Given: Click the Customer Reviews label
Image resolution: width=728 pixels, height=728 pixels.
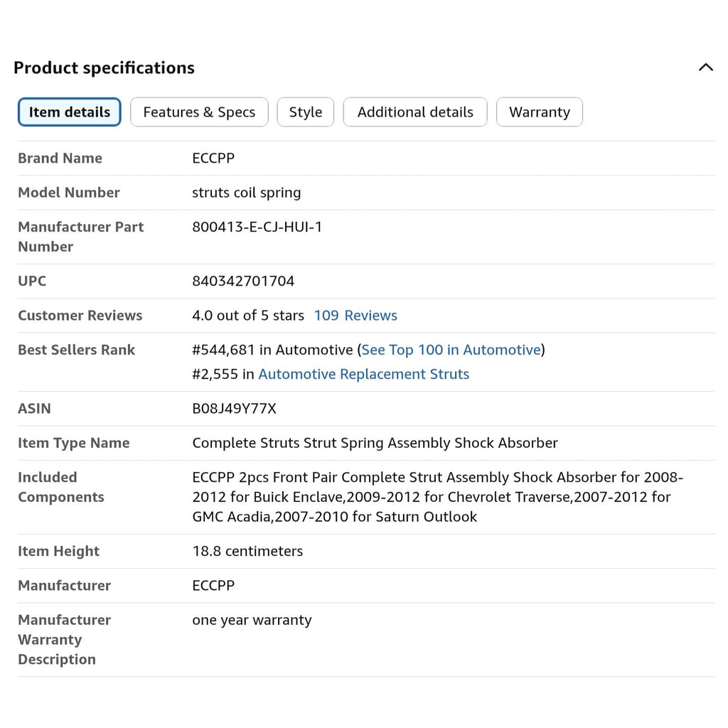Looking at the screenshot, I should tap(80, 315).
